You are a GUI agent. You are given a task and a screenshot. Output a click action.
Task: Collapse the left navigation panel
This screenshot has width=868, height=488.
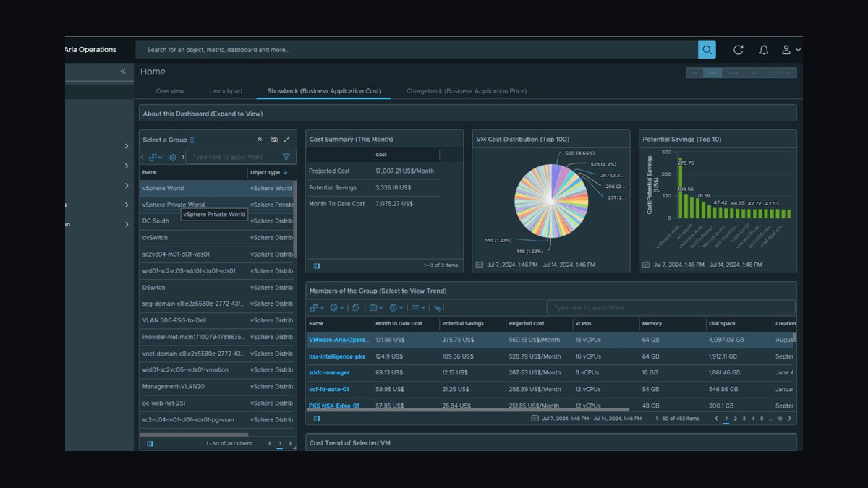(x=123, y=71)
